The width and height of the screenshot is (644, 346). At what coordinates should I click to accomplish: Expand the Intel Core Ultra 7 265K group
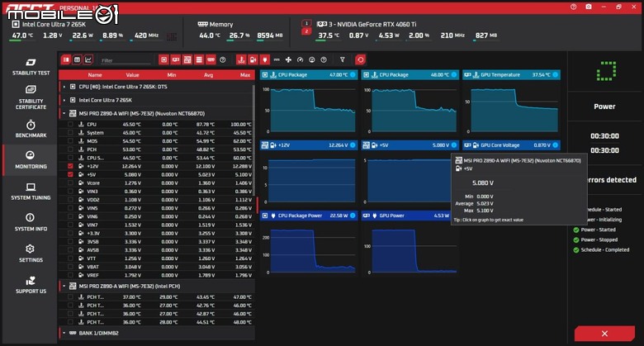point(64,100)
